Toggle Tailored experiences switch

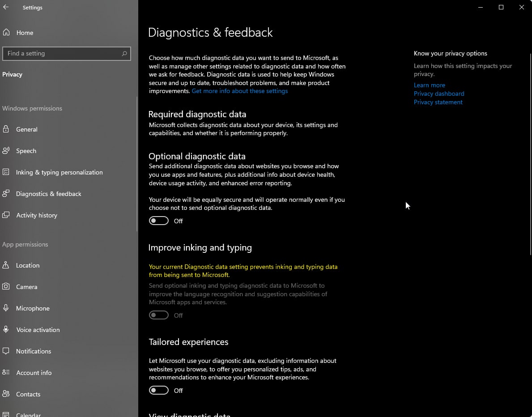158,391
